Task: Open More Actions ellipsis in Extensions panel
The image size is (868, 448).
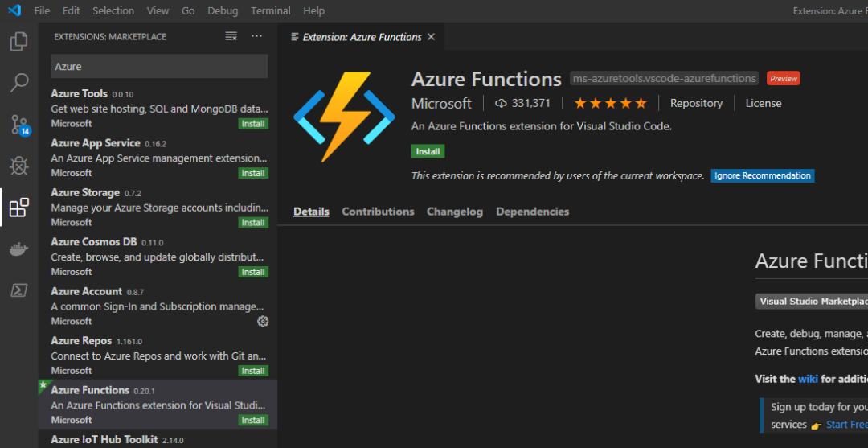Action: click(256, 36)
